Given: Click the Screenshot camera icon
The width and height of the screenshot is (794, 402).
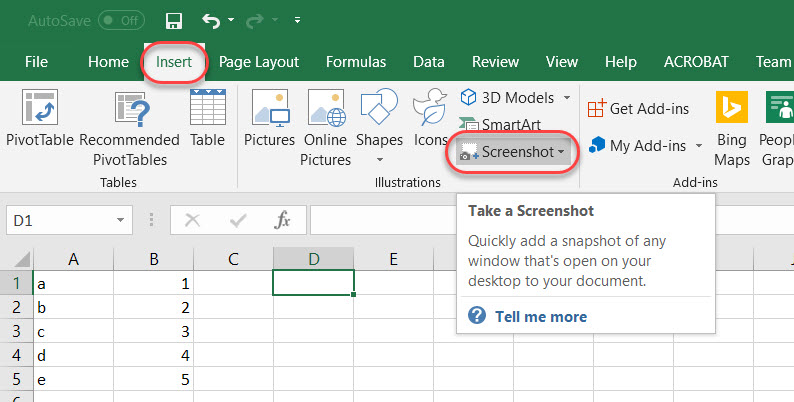Looking at the screenshot, I should click(x=468, y=151).
